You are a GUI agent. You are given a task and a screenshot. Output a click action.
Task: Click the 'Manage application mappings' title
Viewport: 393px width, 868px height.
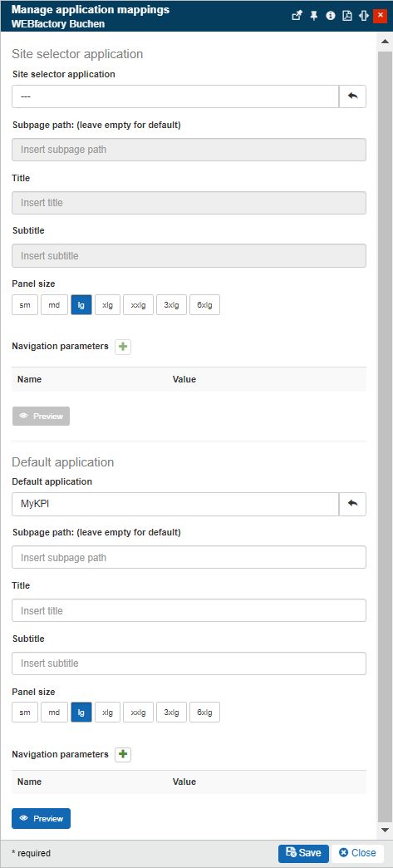(91, 10)
